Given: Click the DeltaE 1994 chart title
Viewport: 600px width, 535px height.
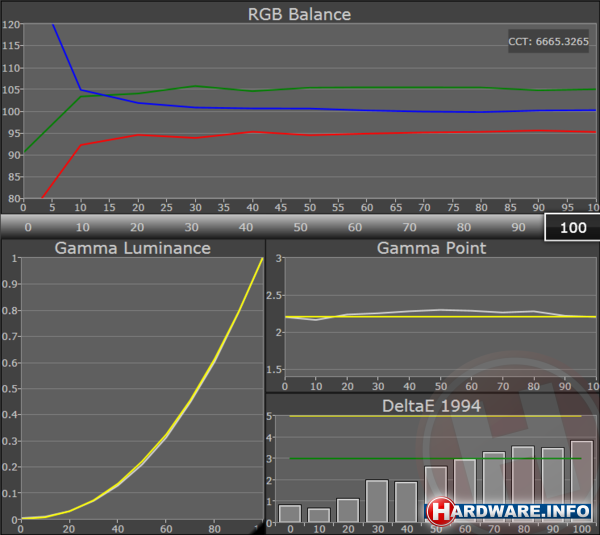Looking at the screenshot, I should click(431, 405).
